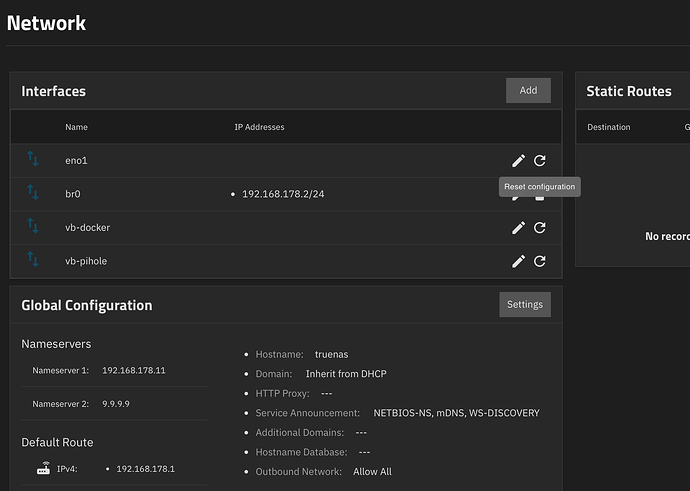The height and width of the screenshot is (491, 690).
Task: Click default route address 192.168.178.1
Action: pos(146,469)
